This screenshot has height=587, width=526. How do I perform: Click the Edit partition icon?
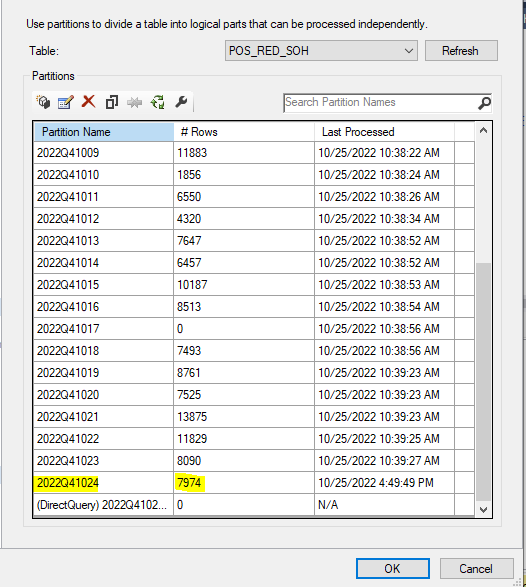pyautogui.click(x=66, y=102)
